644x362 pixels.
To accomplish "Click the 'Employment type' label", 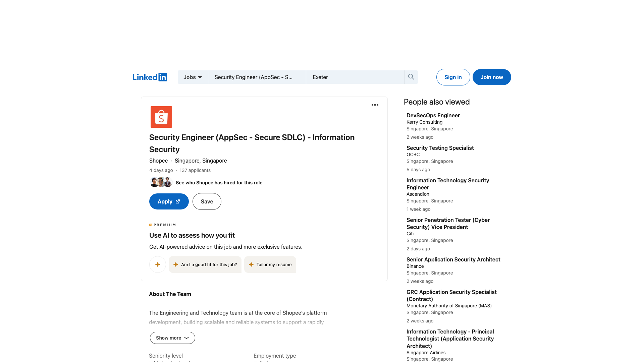I will point(275,356).
